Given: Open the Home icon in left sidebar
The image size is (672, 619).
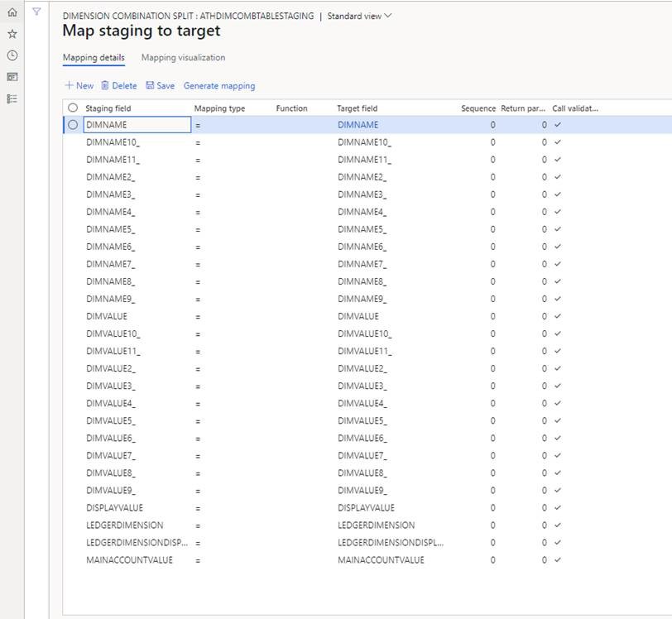Looking at the screenshot, I should coord(12,12).
